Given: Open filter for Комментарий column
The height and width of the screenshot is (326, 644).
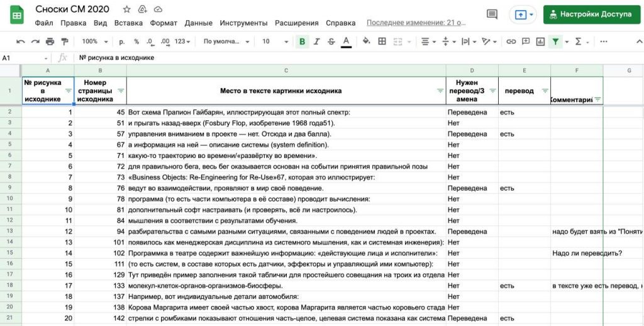Looking at the screenshot, I should (597, 99).
